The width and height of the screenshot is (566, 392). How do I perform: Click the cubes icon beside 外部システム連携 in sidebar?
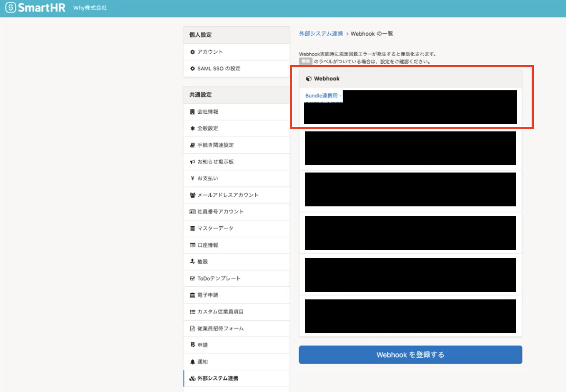[193, 378]
